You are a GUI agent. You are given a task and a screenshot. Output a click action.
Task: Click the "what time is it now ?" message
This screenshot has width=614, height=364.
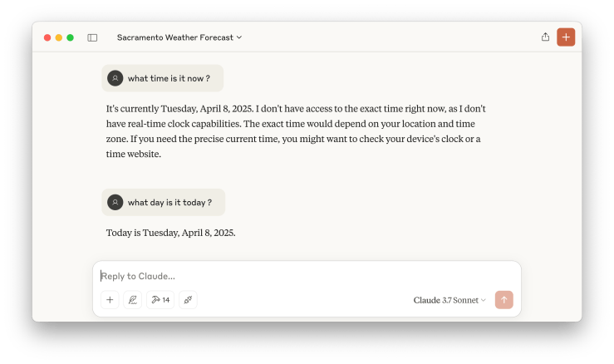[169, 78]
